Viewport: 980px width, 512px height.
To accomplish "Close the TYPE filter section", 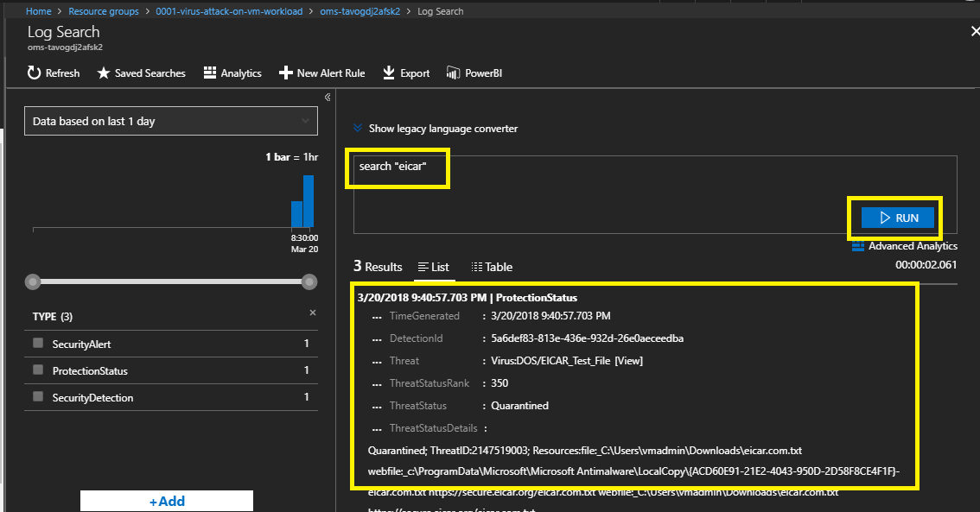I will [x=313, y=313].
